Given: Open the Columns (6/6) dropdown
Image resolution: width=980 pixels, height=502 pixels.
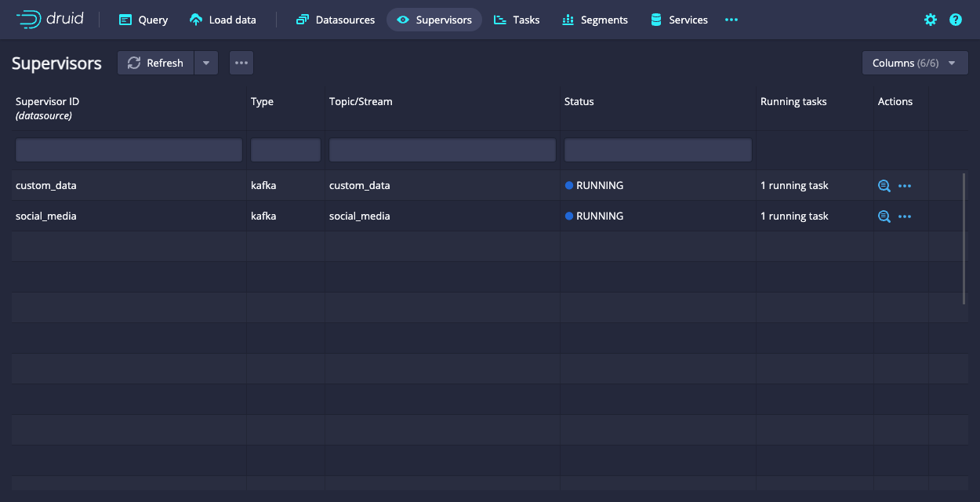Looking at the screenshot, I should (x=915, y=63).
